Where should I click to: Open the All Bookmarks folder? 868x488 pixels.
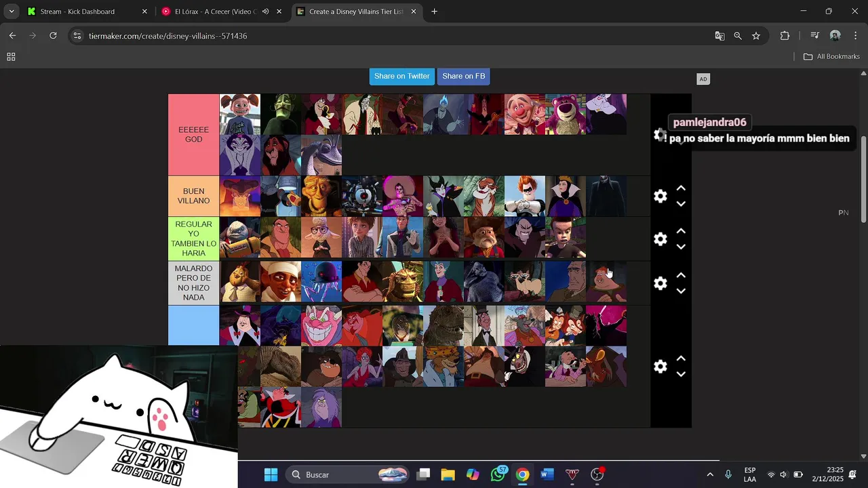pyautogui.click(x=831, y=57)
